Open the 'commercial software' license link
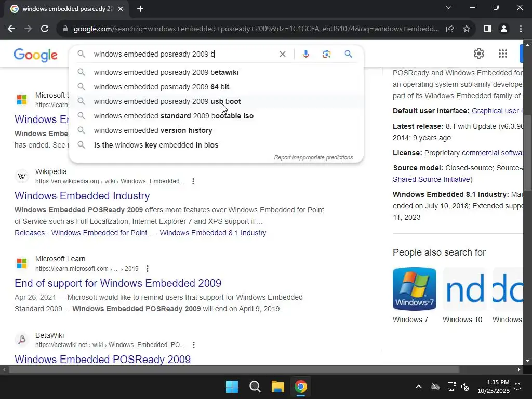532x399 pixels. (x=493, y=153)
